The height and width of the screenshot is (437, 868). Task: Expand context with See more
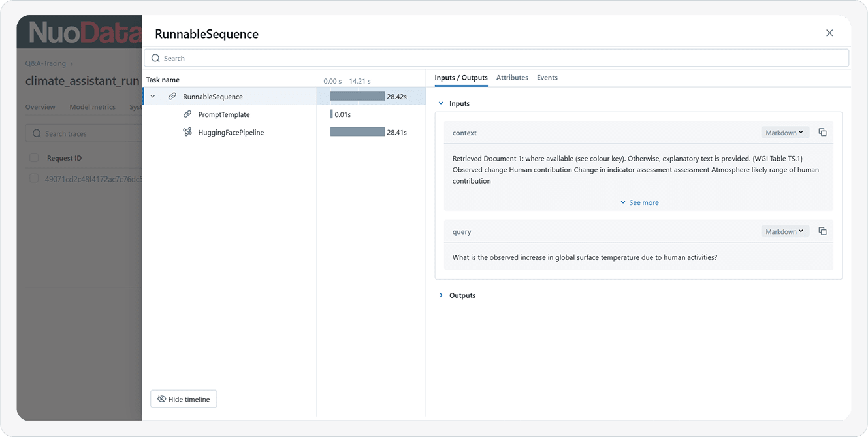639,202
